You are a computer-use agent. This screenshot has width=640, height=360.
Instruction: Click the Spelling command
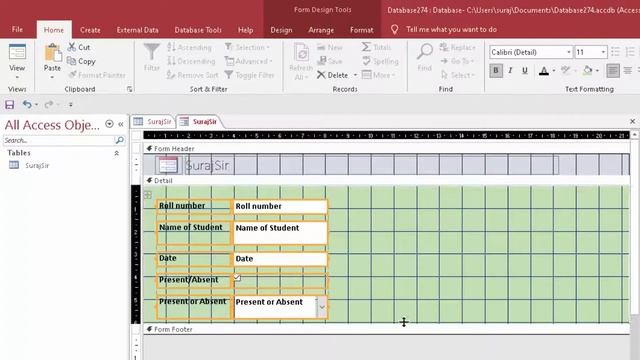(380, 61)
